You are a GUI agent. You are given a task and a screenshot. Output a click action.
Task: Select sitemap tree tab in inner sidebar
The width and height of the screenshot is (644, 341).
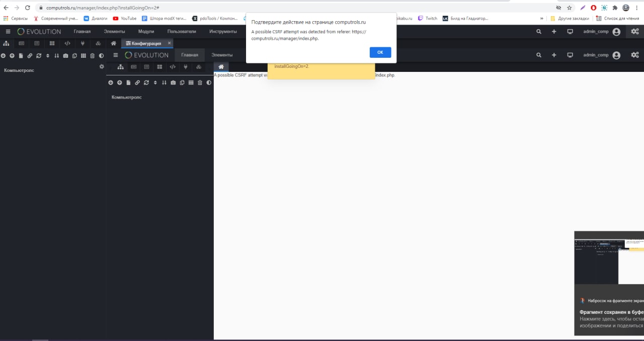point(121,67)
